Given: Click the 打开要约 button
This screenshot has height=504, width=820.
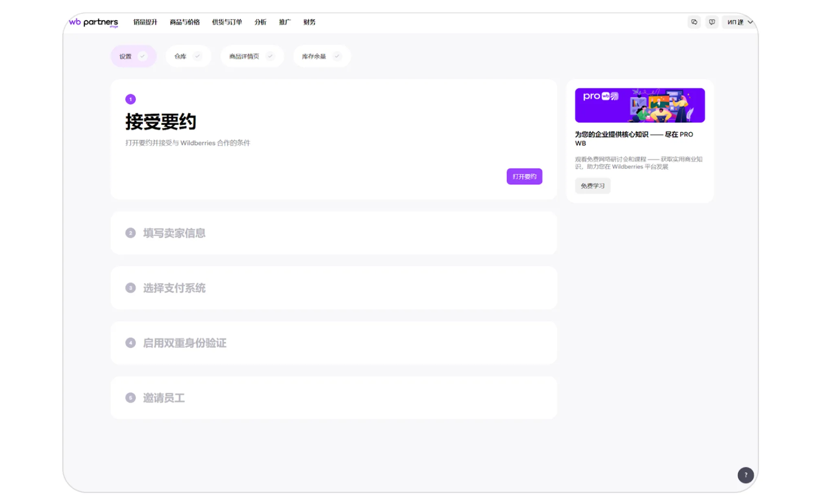Looking at the screenshot, I should (x=524, y=177).
